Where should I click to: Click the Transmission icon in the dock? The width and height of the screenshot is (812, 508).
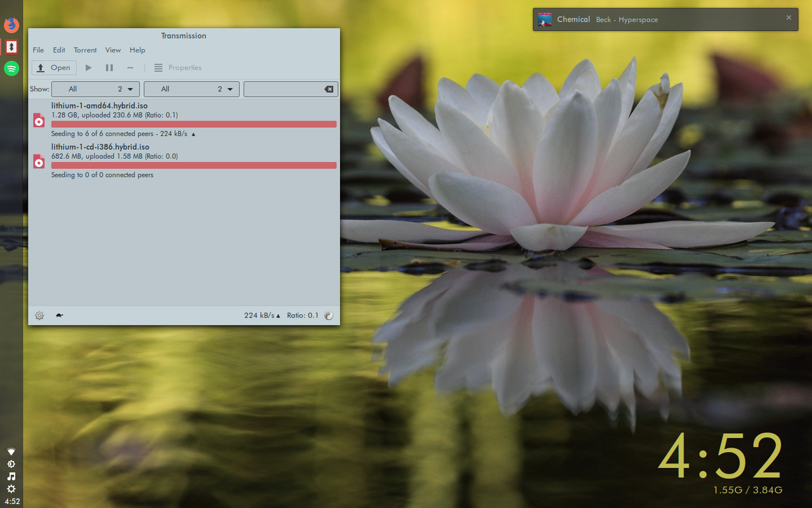(x=11, y=47)
